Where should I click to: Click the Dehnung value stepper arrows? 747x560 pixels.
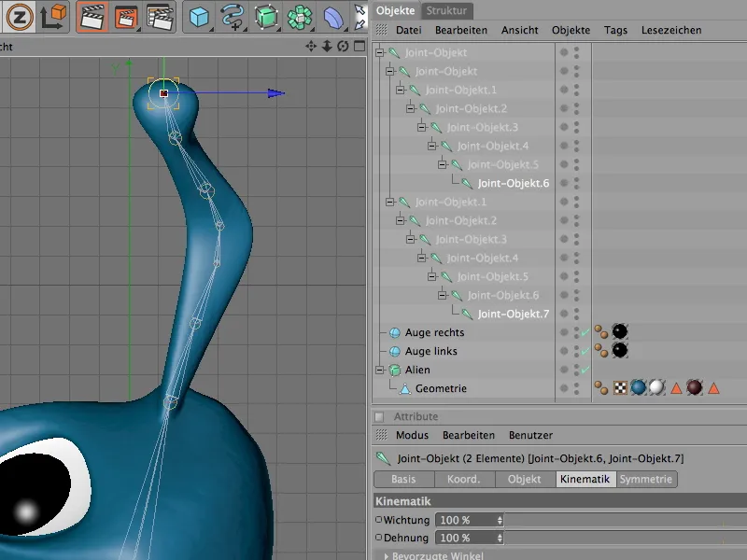[500, 539]
